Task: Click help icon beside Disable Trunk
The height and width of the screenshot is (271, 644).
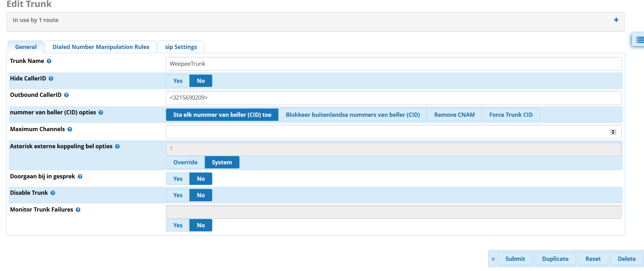Action: pos(53,193)
